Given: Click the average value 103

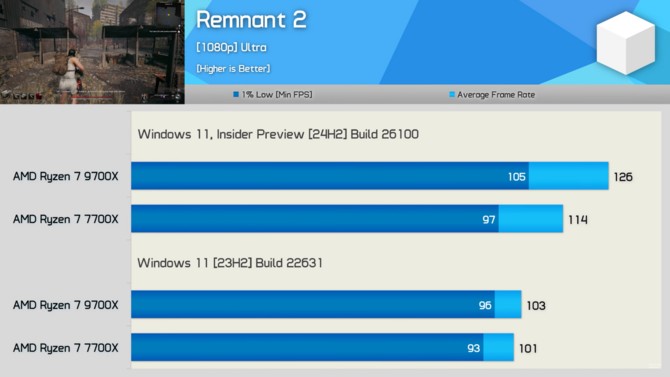Looking at the screenshot, I should [536, 305].
